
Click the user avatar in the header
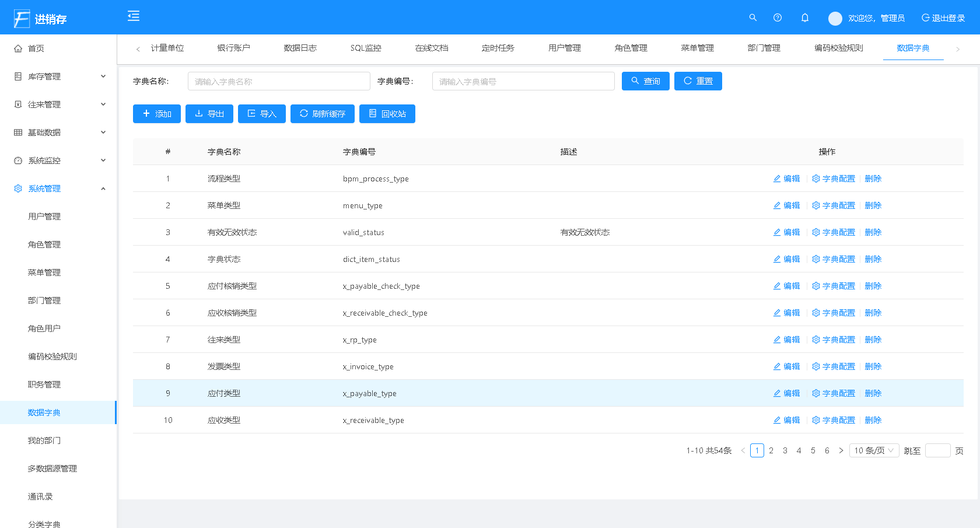pos(835,18)
